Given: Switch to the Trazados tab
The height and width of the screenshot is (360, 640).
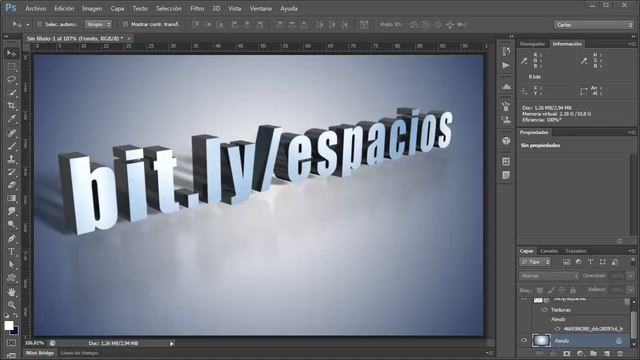Looking at the screenshot, I should (576, 251).
